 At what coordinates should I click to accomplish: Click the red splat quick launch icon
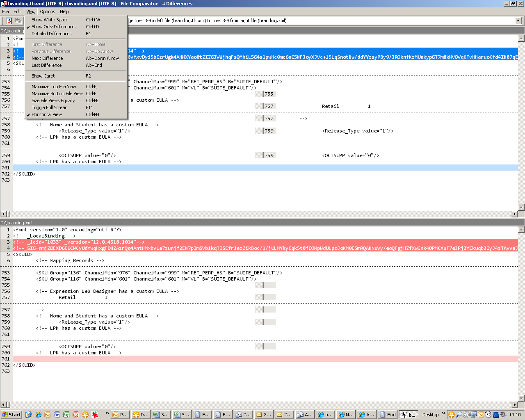95,415
